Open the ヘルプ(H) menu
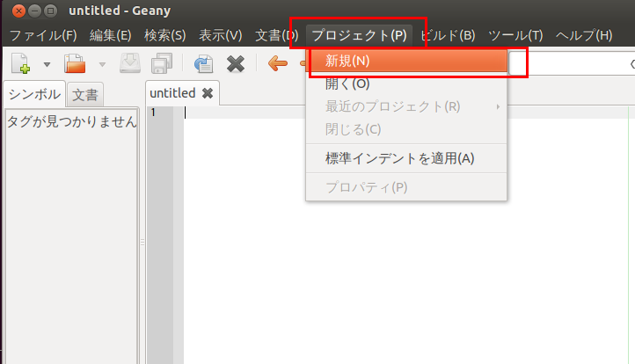635x364 pixels. [584, 35]
